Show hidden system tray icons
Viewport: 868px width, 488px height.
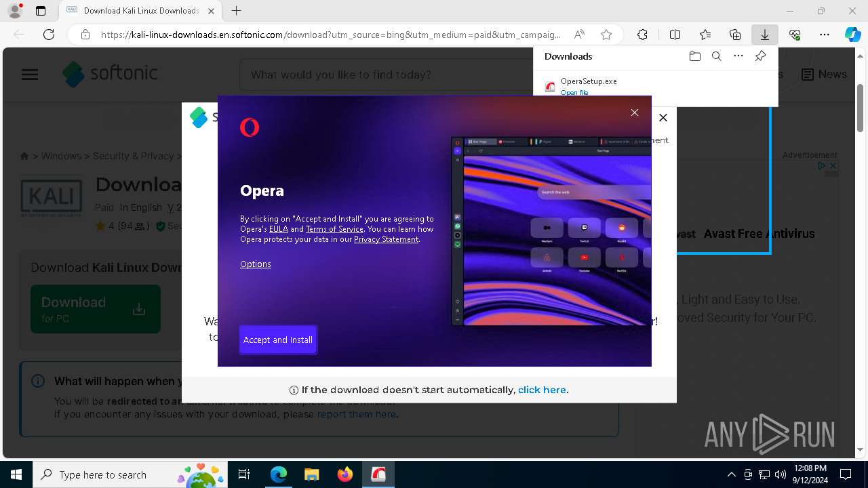pos(731,474)
